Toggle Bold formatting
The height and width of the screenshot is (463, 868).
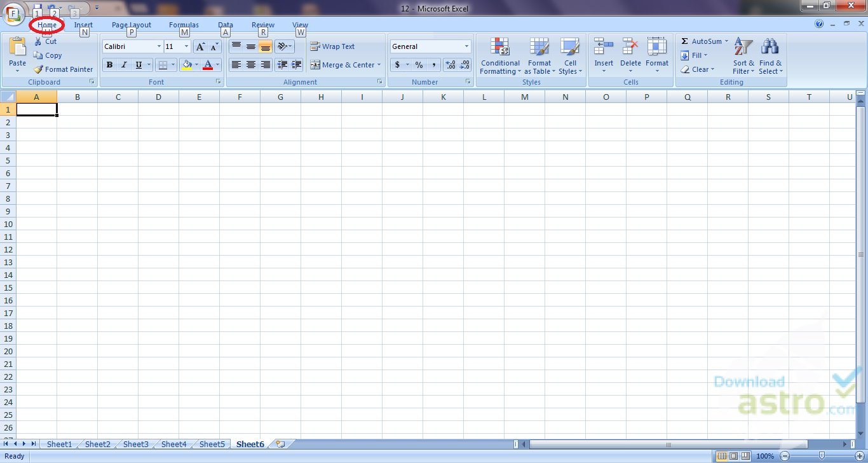[109, 65]
